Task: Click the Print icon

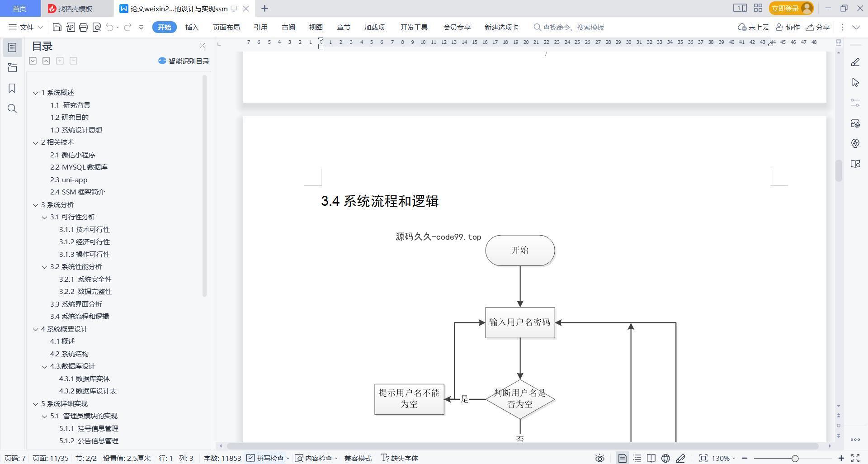Action: pos(83,27)
